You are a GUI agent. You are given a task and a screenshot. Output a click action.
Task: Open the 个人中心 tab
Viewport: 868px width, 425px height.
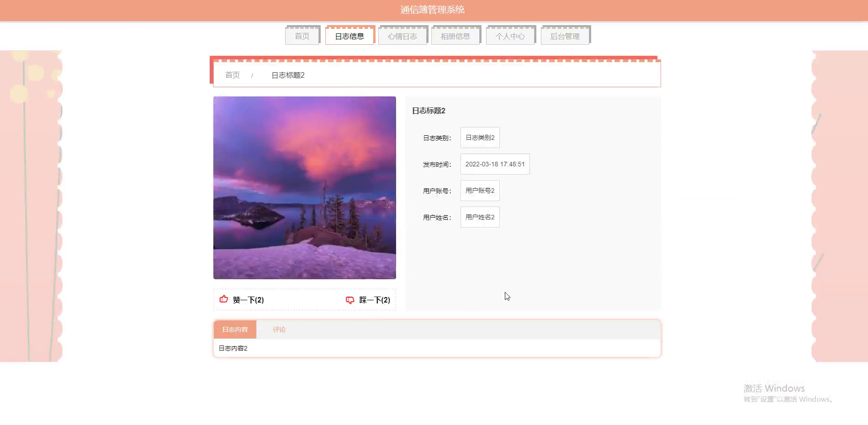click(510, 36)
